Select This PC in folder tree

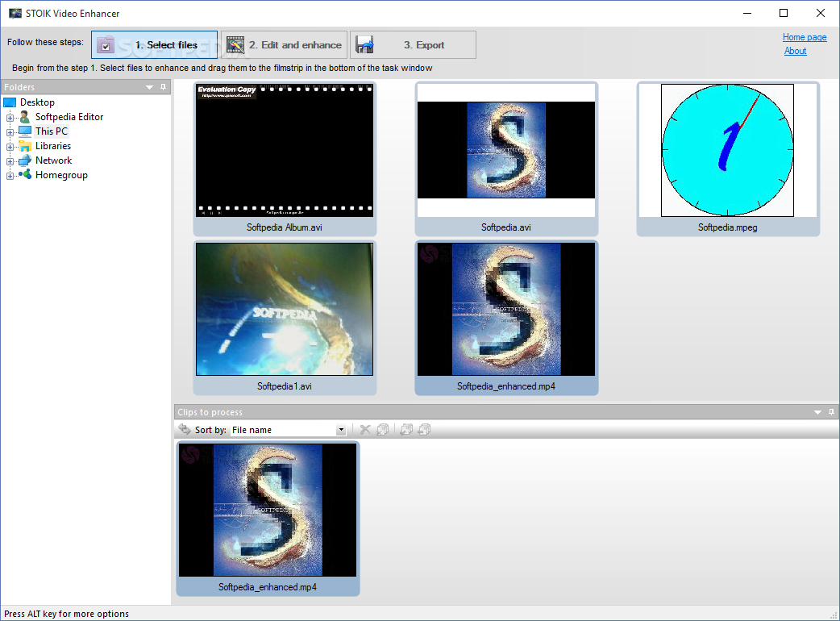point(52,131)
